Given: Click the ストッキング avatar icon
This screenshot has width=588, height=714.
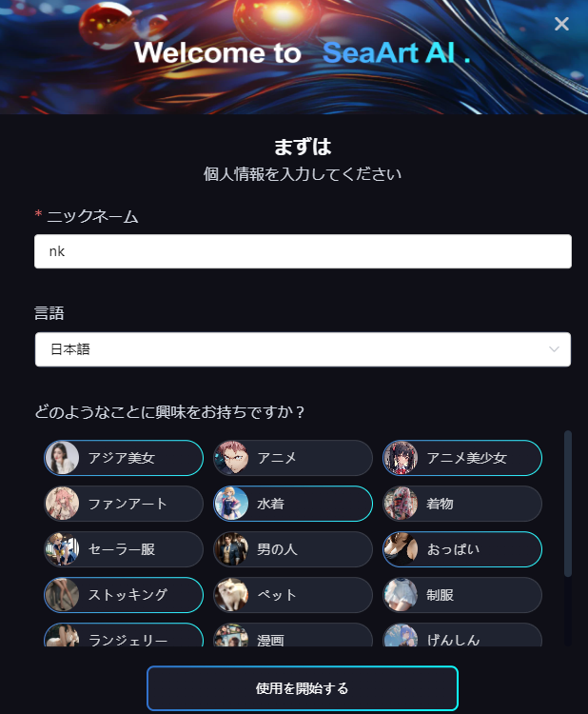Looking at the screenshot, I should click(63, 595).
